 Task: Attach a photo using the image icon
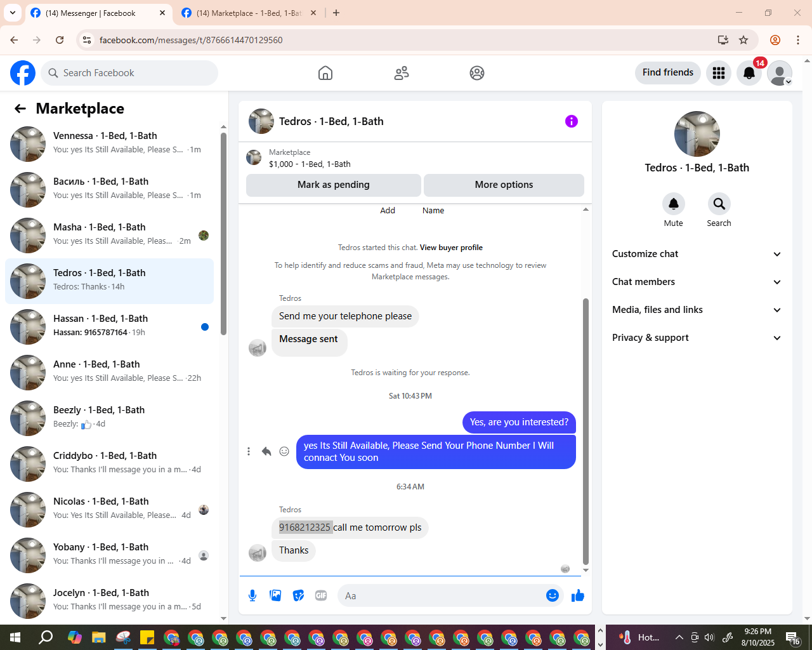(275, 595)
